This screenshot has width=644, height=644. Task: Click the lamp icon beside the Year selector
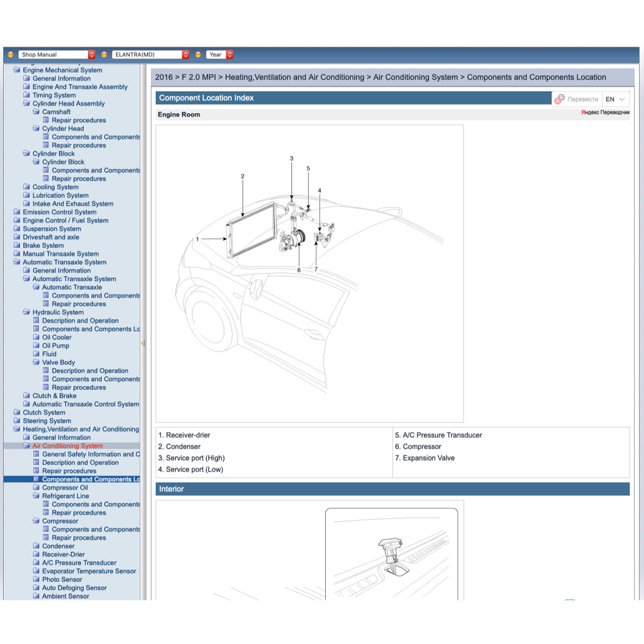(x=199, y=54)
